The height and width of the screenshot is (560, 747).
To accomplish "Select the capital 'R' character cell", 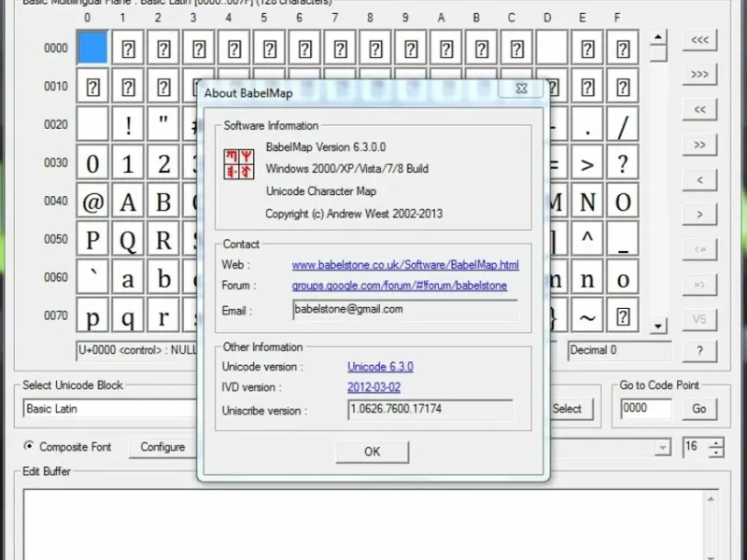I will (162, 239).
